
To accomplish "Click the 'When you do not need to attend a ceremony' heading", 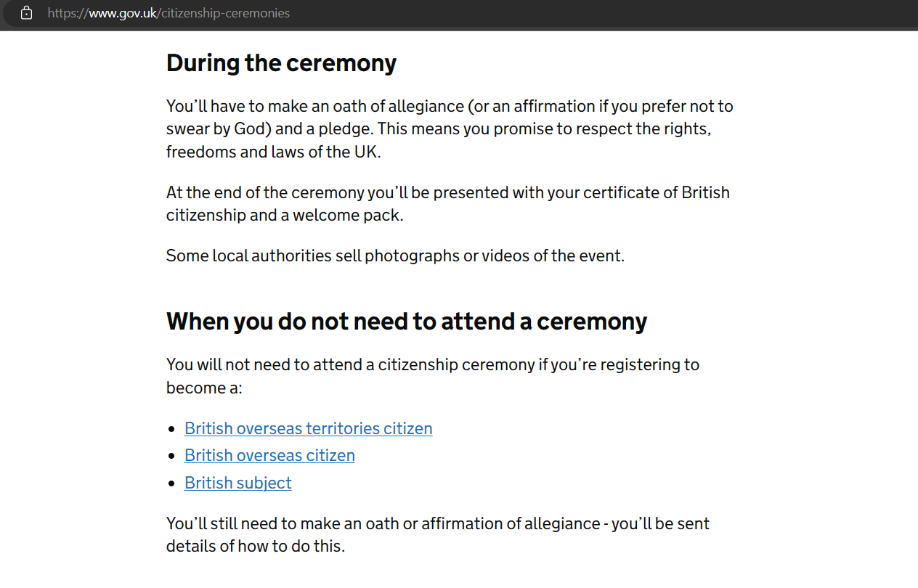I will (x=407, y=321).
